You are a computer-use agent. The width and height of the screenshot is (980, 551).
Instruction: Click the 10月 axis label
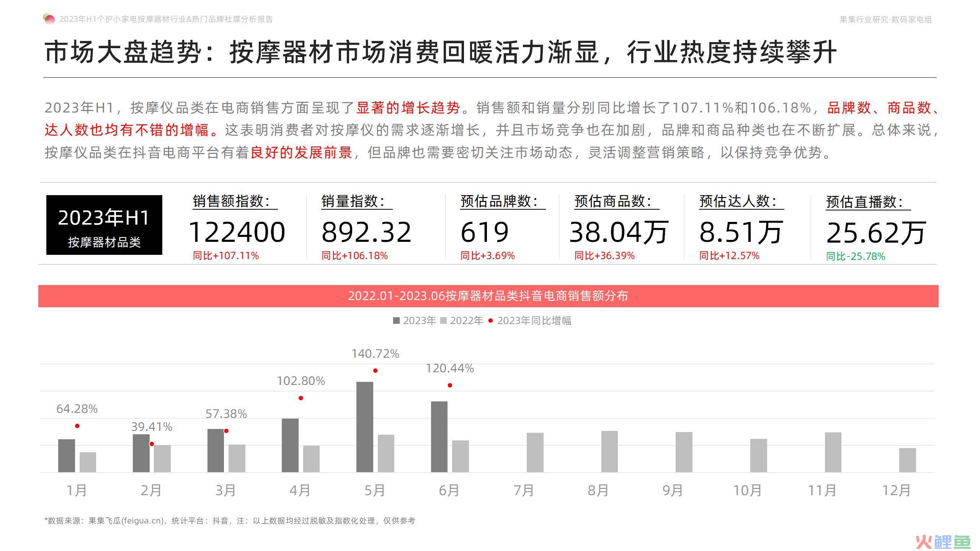747,490
